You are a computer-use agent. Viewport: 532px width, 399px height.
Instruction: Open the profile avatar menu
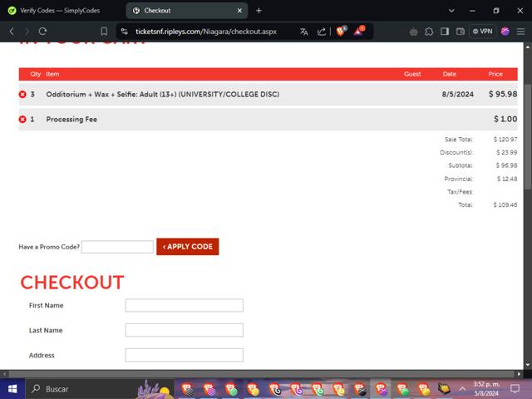tap(505, 32)
